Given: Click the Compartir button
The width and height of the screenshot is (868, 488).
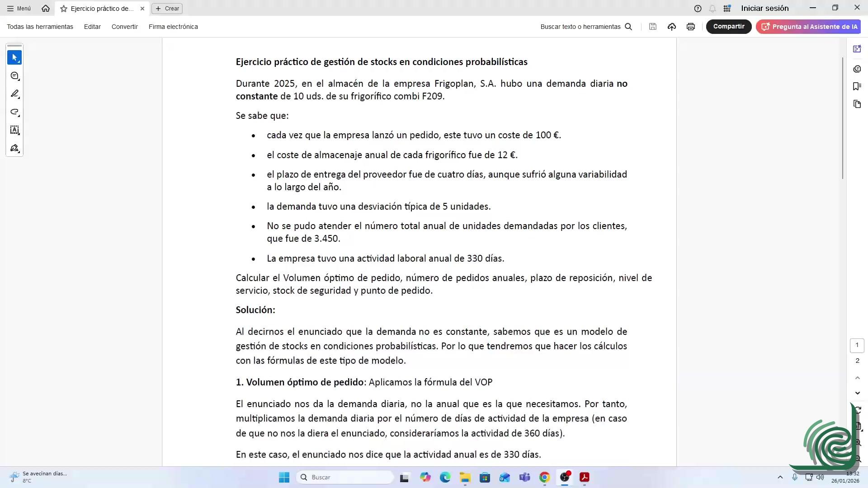Looking at the screenshot, I should point(728,27).
